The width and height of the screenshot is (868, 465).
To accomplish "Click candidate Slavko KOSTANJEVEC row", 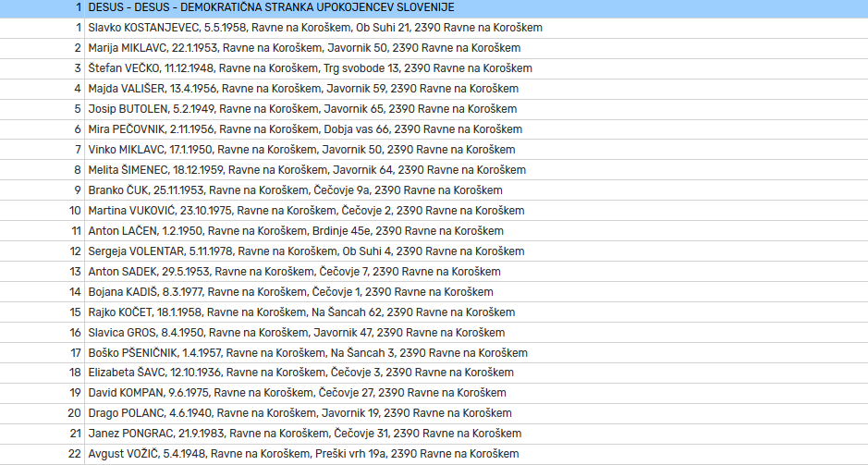I will (434, 28).
